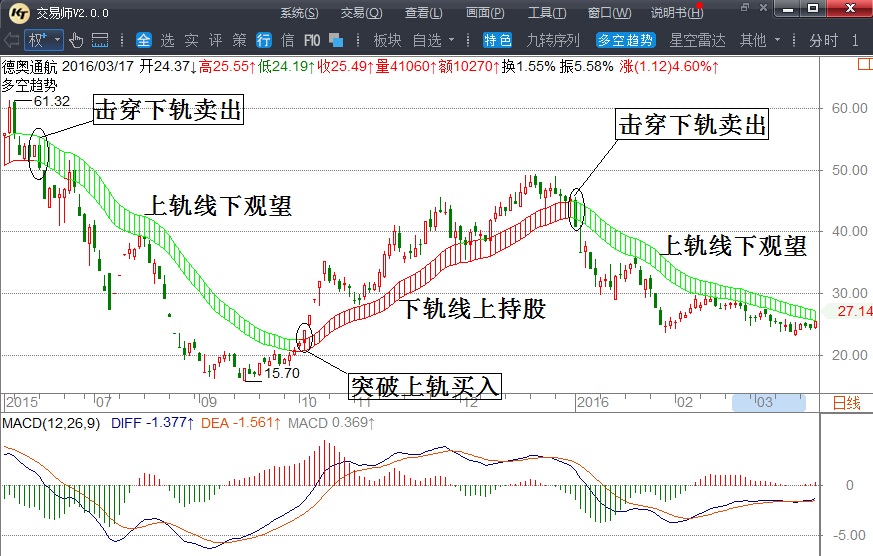The image size is (873, 556).
Task: Expand the 自选 dropdown list
Action: [x=434, y=40]
